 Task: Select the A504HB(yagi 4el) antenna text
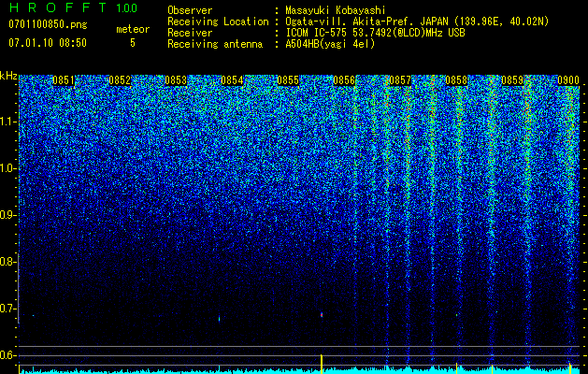pyautogui.click(x=330, y=44)
